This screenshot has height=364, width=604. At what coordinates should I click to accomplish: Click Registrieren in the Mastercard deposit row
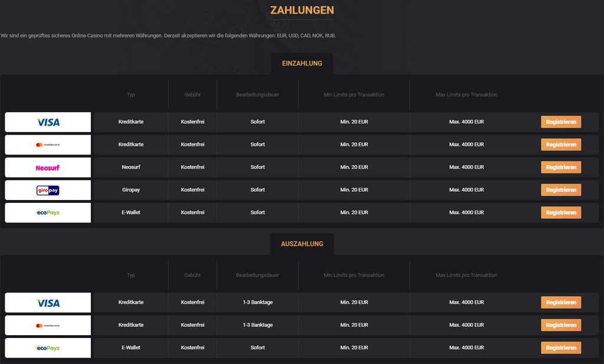coord(561,145)
